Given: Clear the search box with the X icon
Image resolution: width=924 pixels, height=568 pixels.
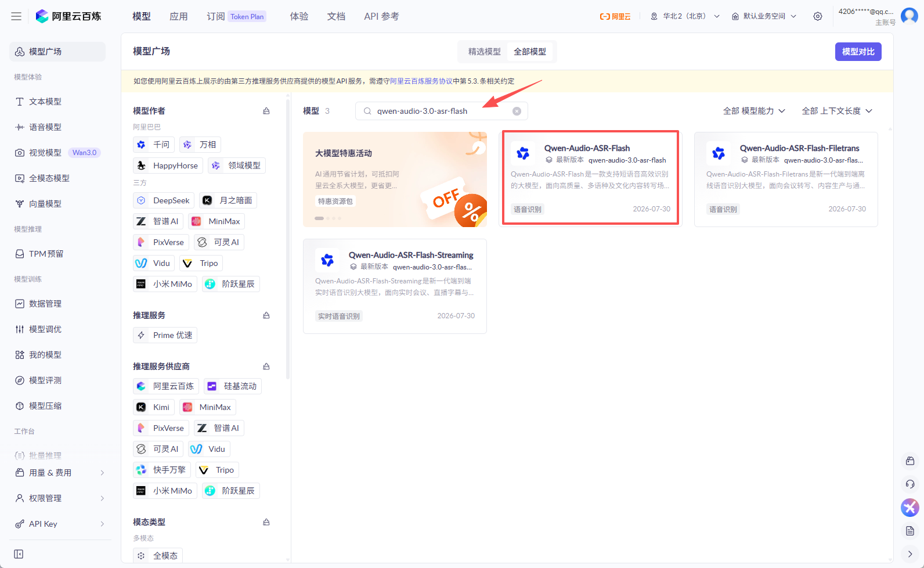Looking at the screenshot, I should tap(517, 111).
